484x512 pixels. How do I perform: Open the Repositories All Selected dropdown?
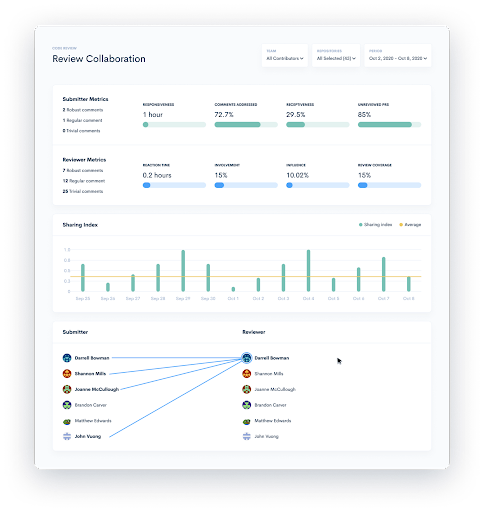(336, 55)
